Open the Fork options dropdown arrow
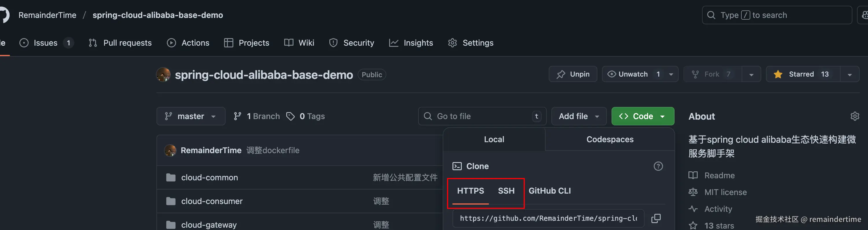This screenshot has height=230, width=868. pos(751,75)
